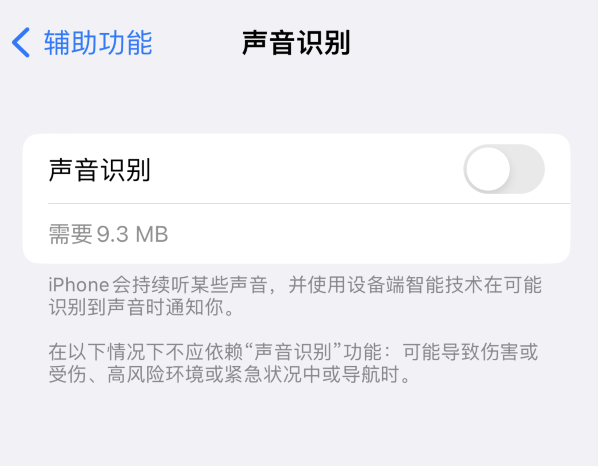Viewport: 598px width, 466px height.
Task: Tap empty space between 声音识别 label and switch
Action: [x=305, y=169]
